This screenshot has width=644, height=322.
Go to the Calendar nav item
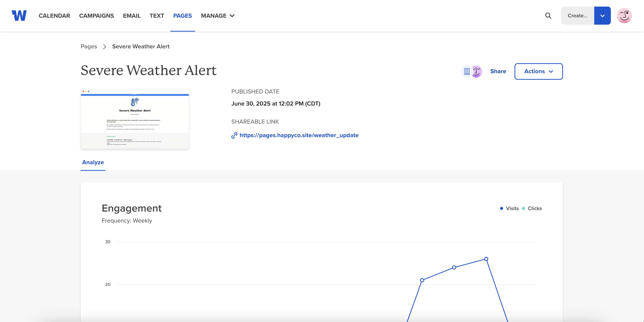pyautogui.click(x=54, y=16)
